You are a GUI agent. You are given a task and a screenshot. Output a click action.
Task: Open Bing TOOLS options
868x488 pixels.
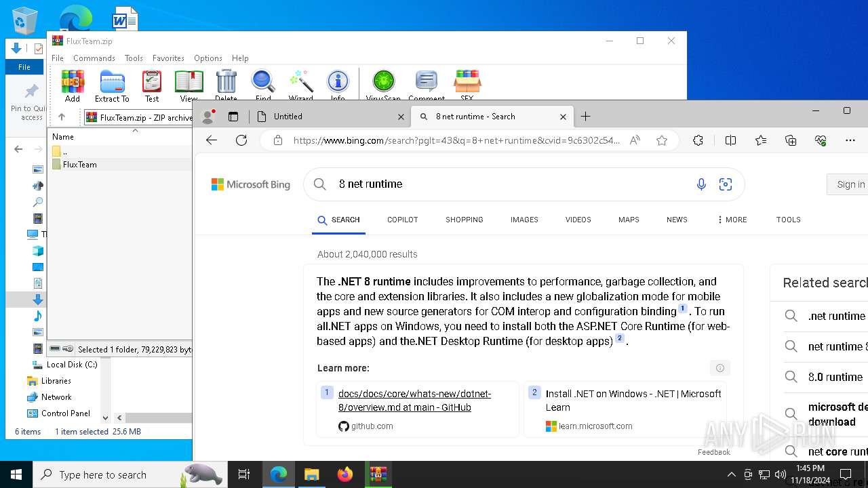pos(789,220)
